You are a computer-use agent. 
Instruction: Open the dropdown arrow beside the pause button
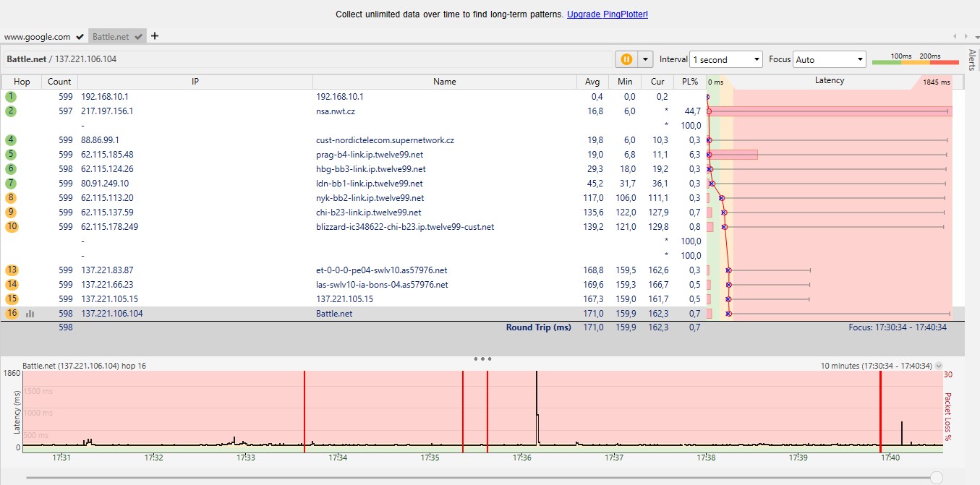[645, 59]
